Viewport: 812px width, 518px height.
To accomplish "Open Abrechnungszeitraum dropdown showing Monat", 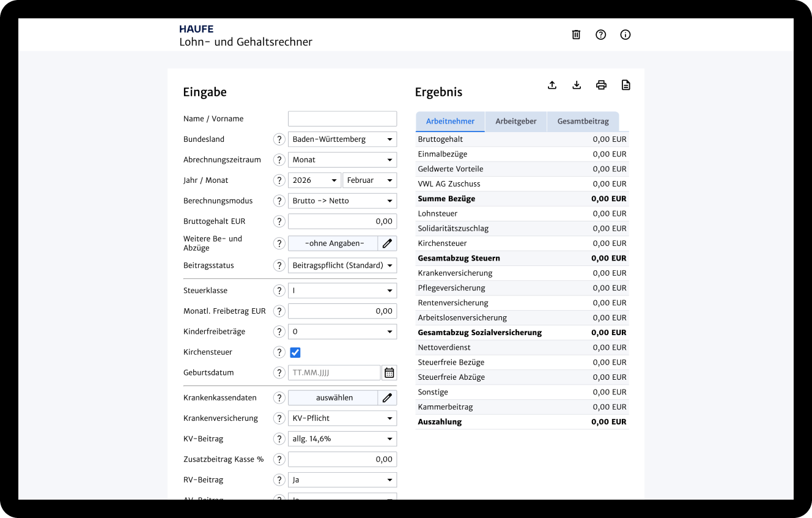I will click(342, 160).
